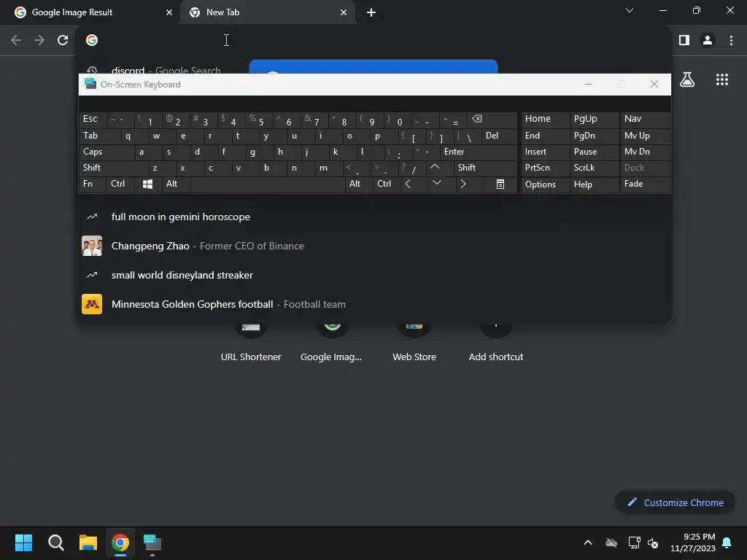The width and height of the screenshot is (747, 560).
Task: Open the taskbar clock showing 9:25 PM
Action: pos(693,542)
